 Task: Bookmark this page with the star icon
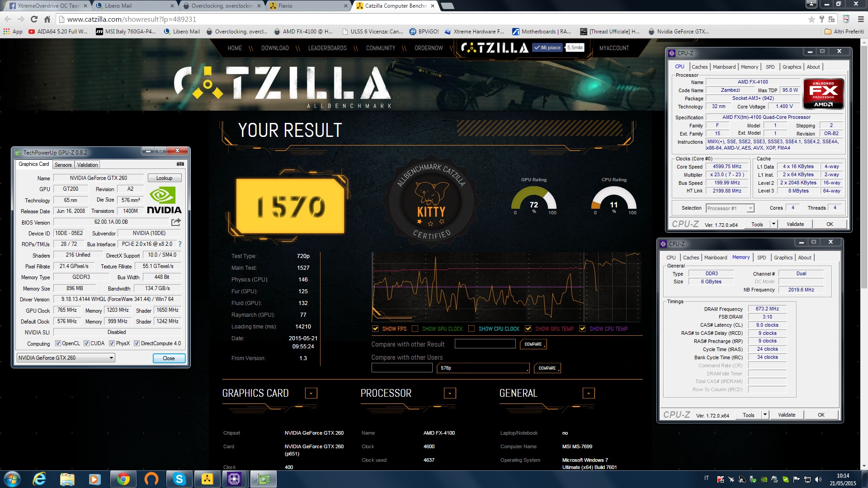pos(811,19)
